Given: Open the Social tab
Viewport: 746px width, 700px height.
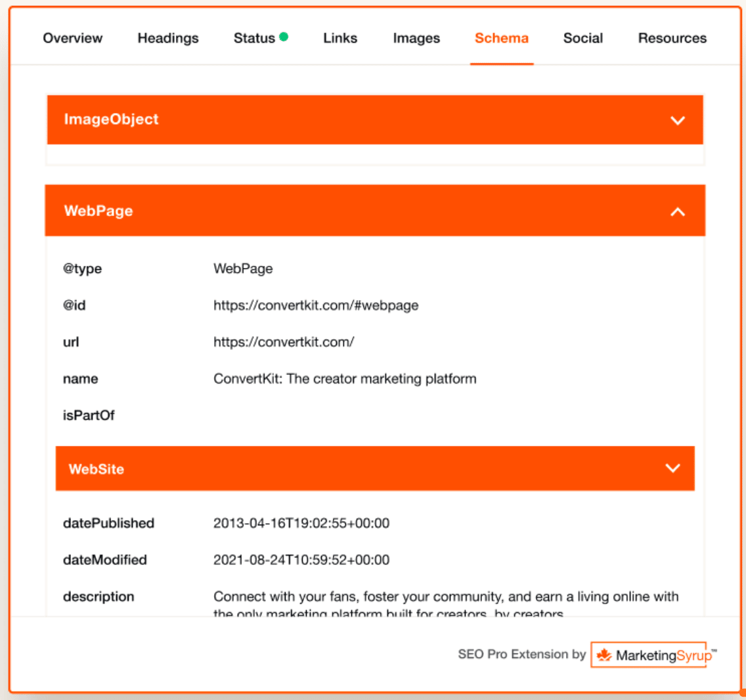Looking at the screenshot, I should (583, 38).
